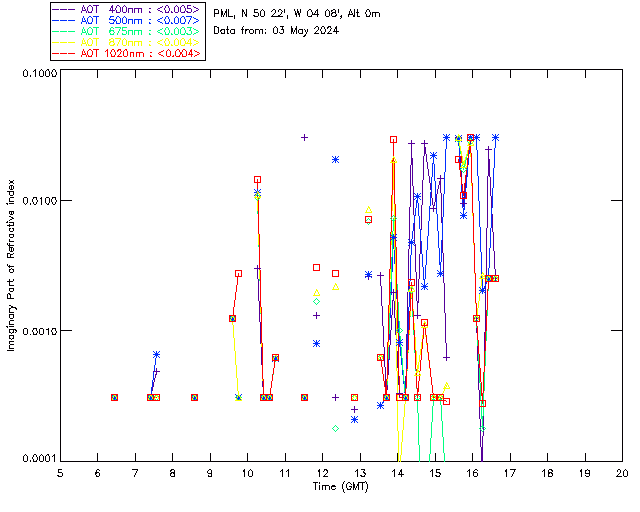Click the yellow triangle marker near 13.2 GMT

point(369,210)
